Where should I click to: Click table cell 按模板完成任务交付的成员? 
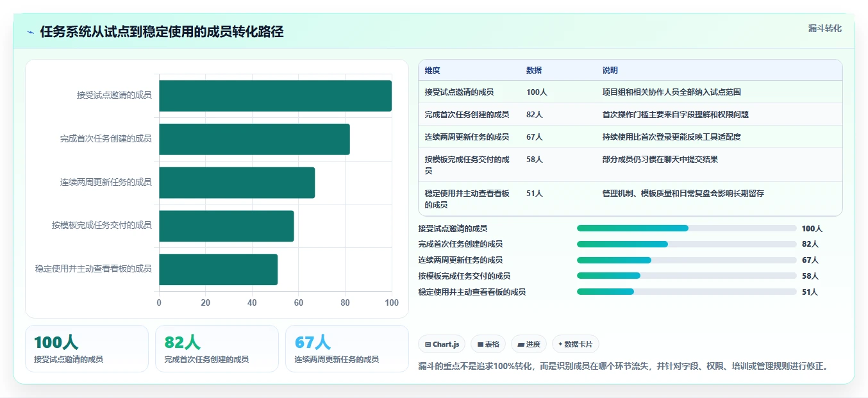pyautogui.click(x=467, y=165)
